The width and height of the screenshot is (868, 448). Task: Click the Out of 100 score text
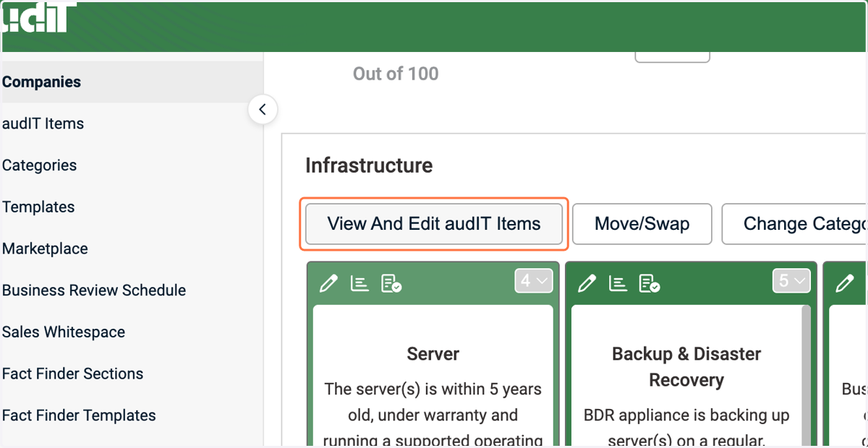click(396, 74)
